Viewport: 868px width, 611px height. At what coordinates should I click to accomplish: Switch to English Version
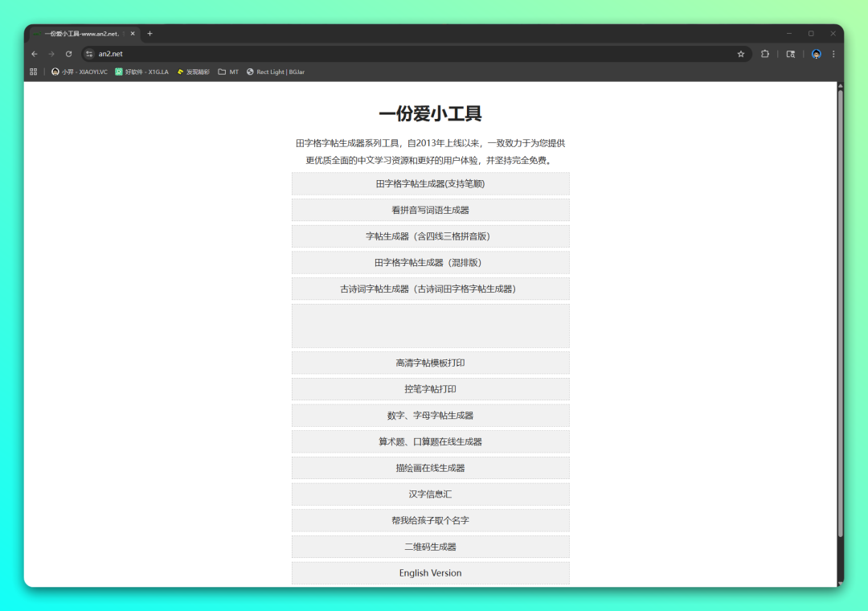(x=430, y=572)
